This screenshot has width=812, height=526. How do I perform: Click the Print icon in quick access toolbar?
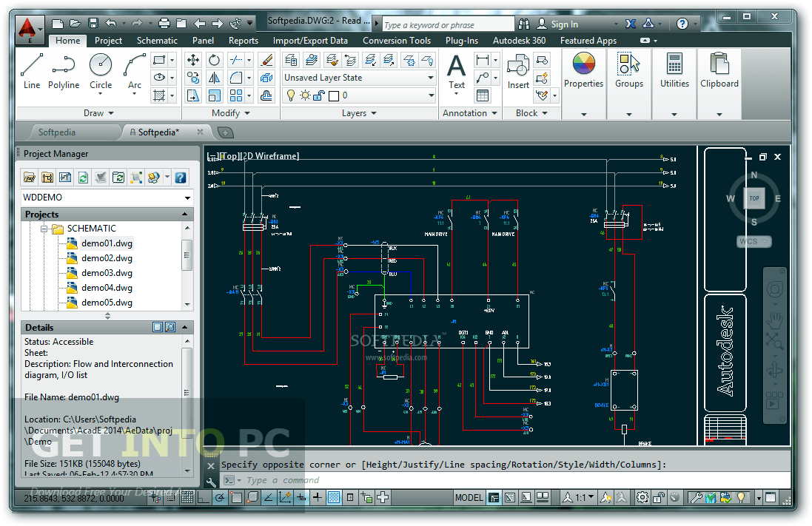(x=164, y=23)
